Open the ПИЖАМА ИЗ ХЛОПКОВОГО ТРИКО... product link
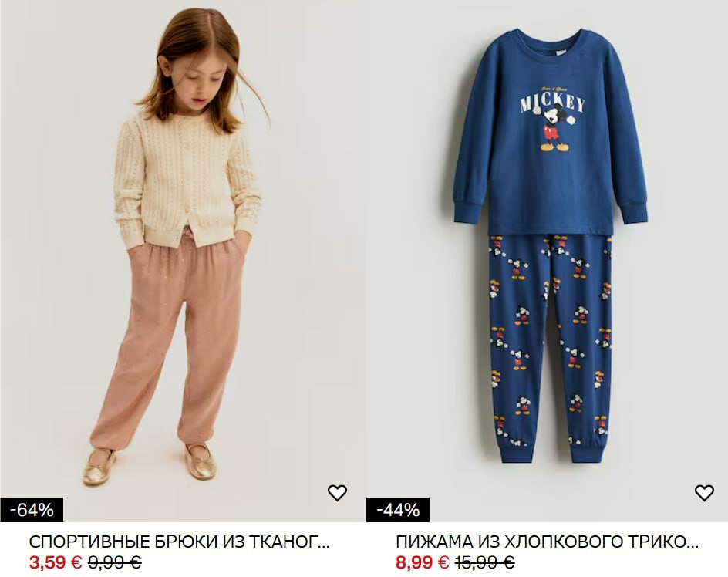Screen dimensions: 728x577 [547, 542]
